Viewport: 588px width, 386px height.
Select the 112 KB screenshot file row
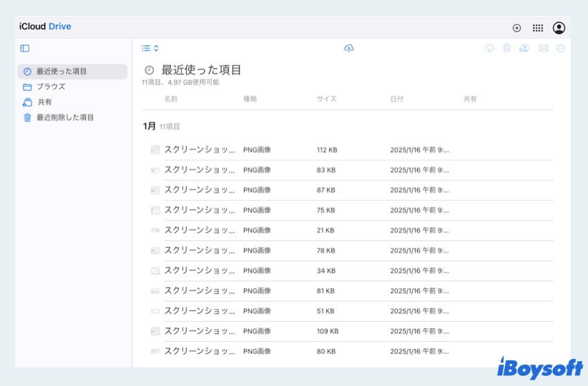pyautogui.click(x=346, y=149)
